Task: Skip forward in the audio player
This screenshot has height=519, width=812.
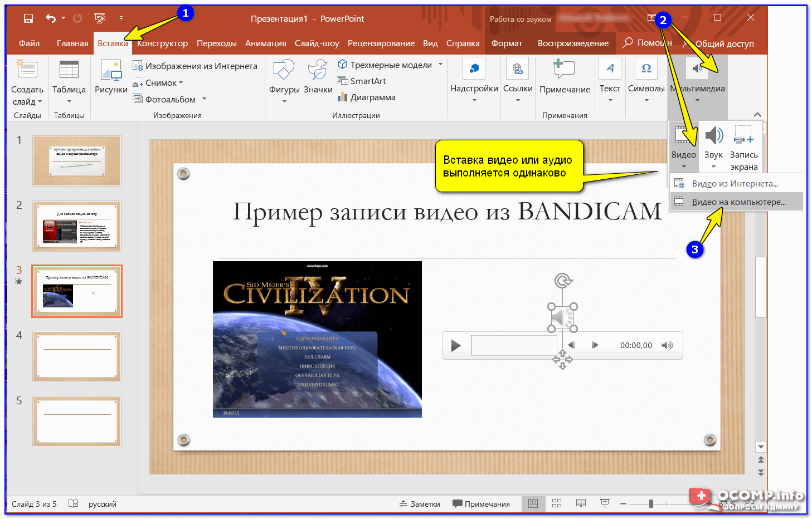Action: point(595,345)
